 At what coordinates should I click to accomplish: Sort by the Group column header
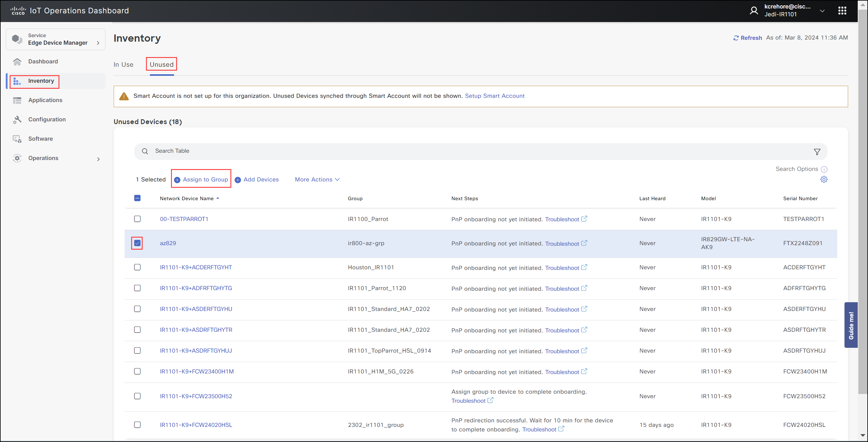(355, 198)
